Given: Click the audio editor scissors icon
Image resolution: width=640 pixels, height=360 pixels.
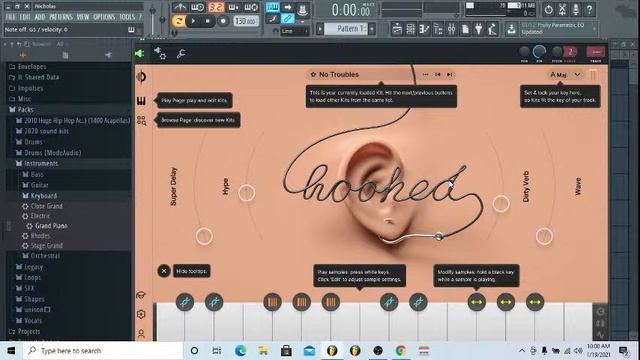Looking at the screenshot, I should (562, 9).
